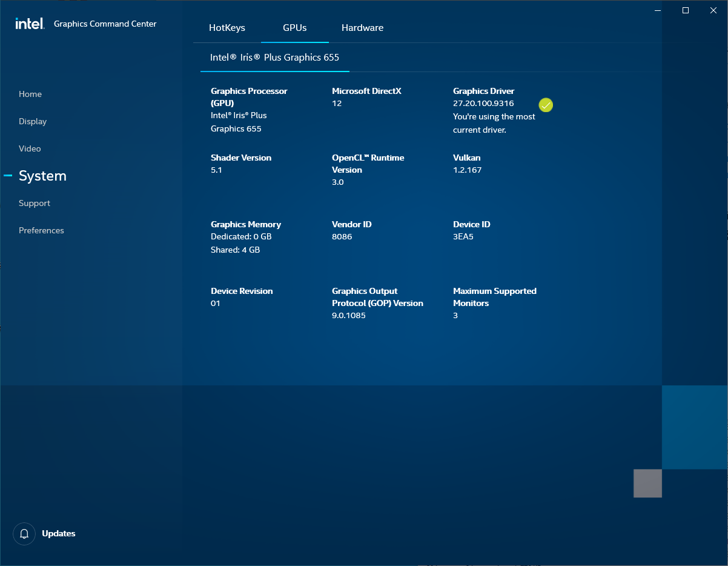Close the Graphics Command Center window
Viewport: 728px width, 566px height.
[x=713, y=10]
